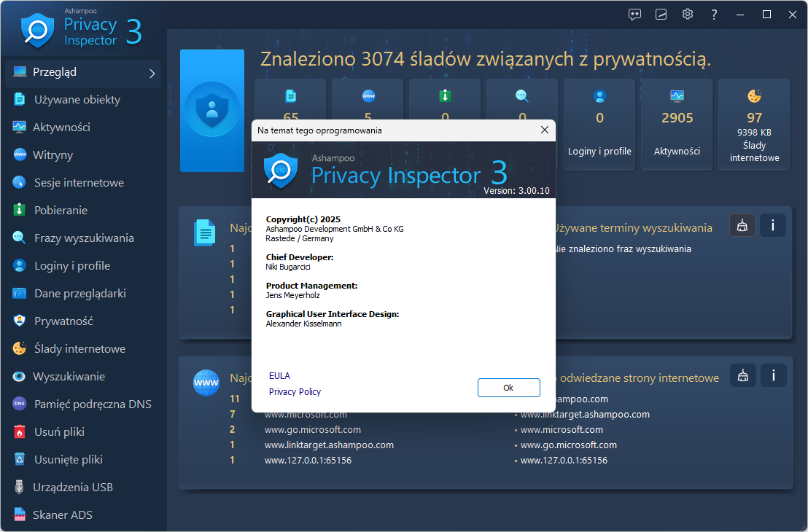This screenshot has width=808, height=532.
Task: Click the Ślady internetowe 97 cookie tile
Action: coord(754,125)
